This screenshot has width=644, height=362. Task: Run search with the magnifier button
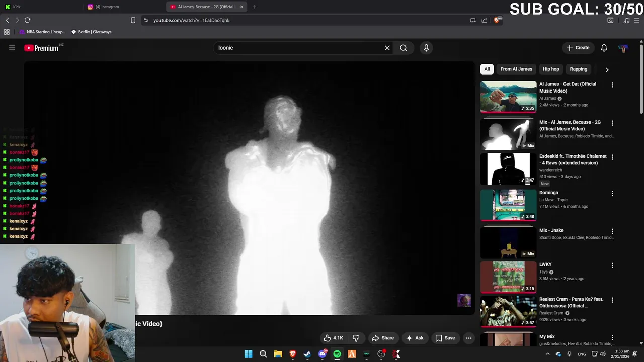click(x=404, y=48)
